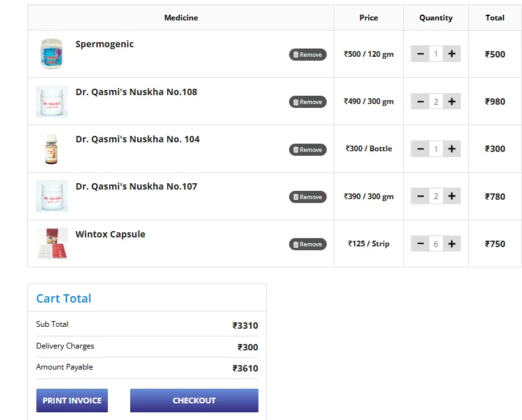Click the Wintox Capsule quantity field

(x=436, y=244)
